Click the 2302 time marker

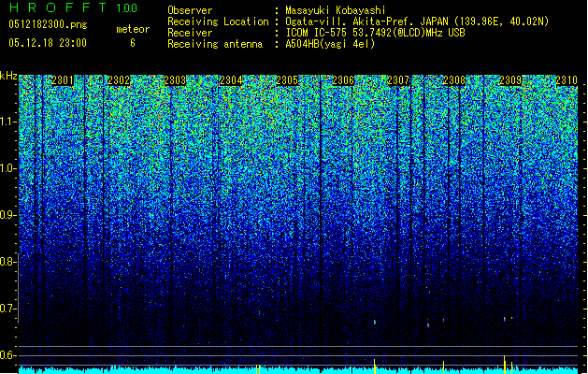[x=119, y=80]
